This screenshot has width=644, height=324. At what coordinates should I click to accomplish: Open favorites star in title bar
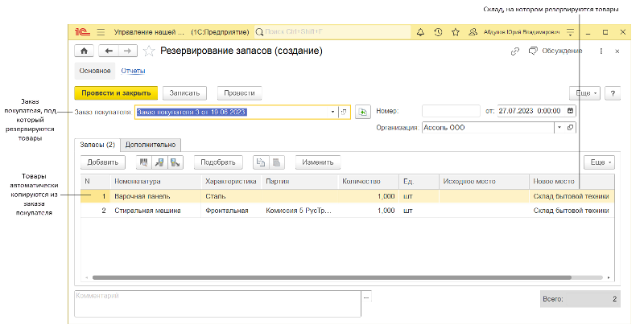456,32
